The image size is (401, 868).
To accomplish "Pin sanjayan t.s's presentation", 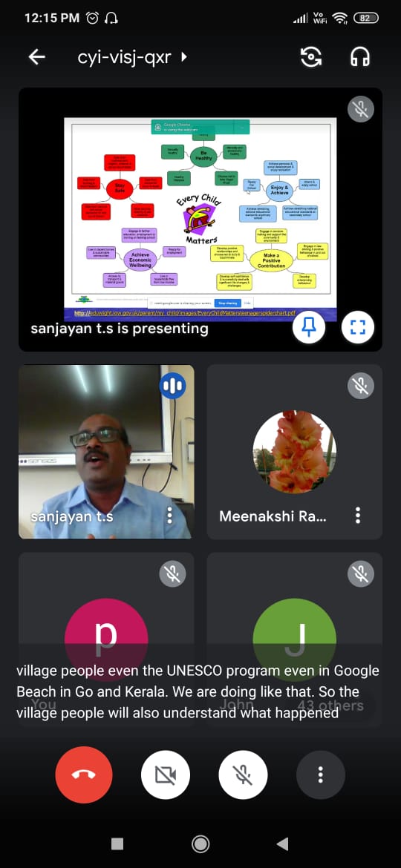I will tap(308, 327).
